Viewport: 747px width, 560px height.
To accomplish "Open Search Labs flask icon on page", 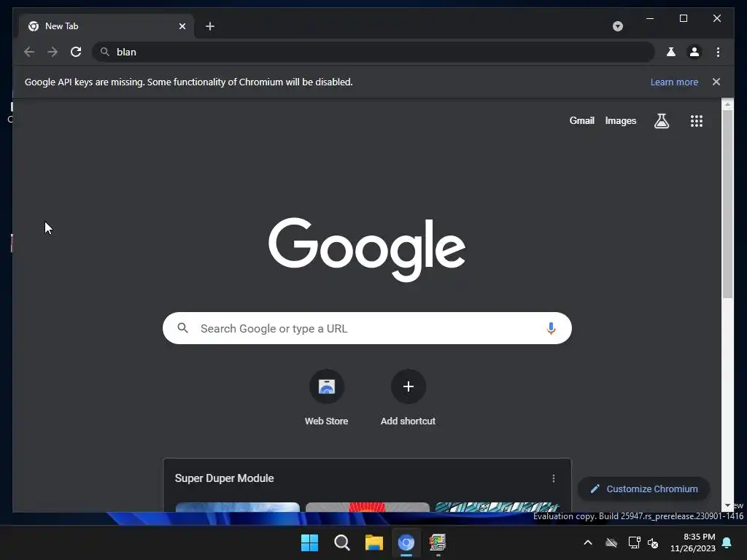I will [661, 121].
